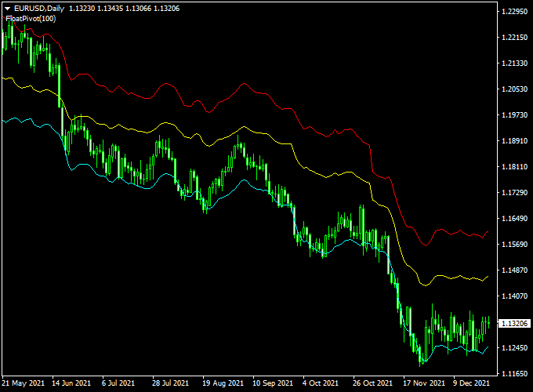
Task: Click the 4 Oct 2021 date label
Action: pos(321,383)
